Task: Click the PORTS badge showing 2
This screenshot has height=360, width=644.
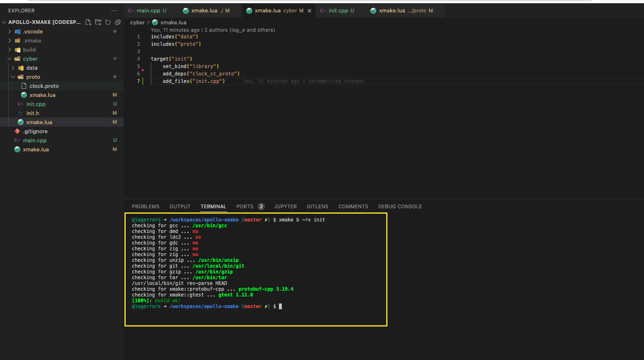Action: (x=261, y=207)
